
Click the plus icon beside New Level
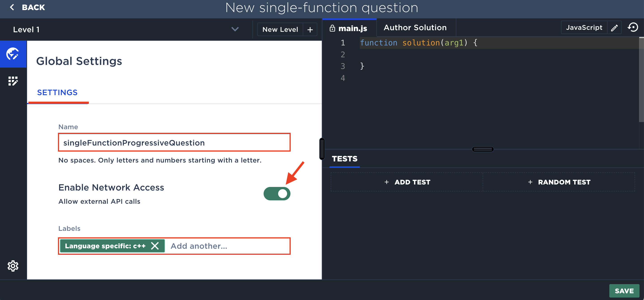point(310,30)
